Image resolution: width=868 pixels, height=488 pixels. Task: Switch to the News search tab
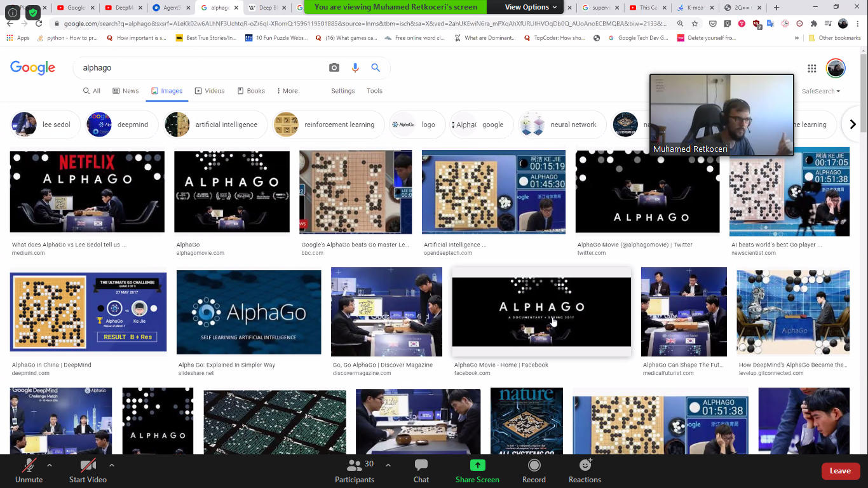pos(126,91)
